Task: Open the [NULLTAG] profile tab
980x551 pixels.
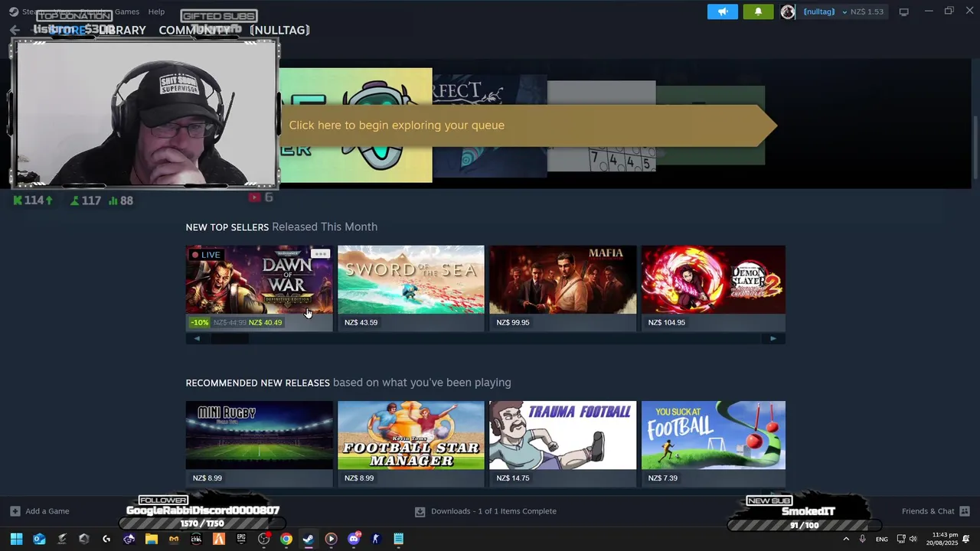Action: pyautogui.click(x=279, y=30)
